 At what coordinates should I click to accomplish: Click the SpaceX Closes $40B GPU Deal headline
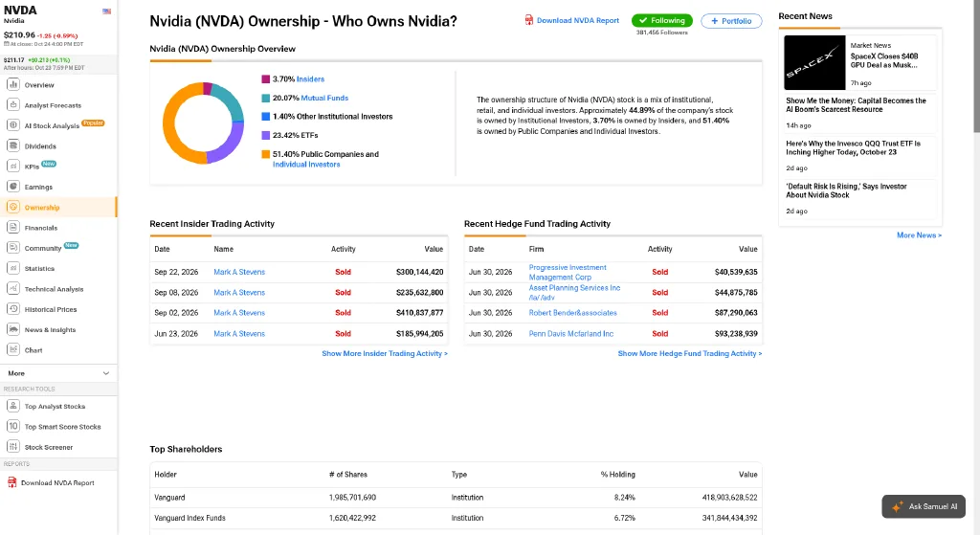883,60
